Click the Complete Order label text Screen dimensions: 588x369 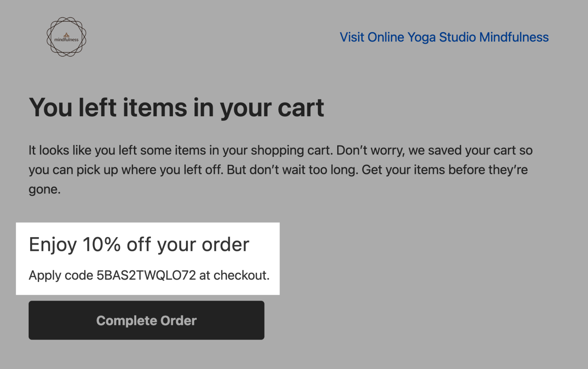point(146,320)
